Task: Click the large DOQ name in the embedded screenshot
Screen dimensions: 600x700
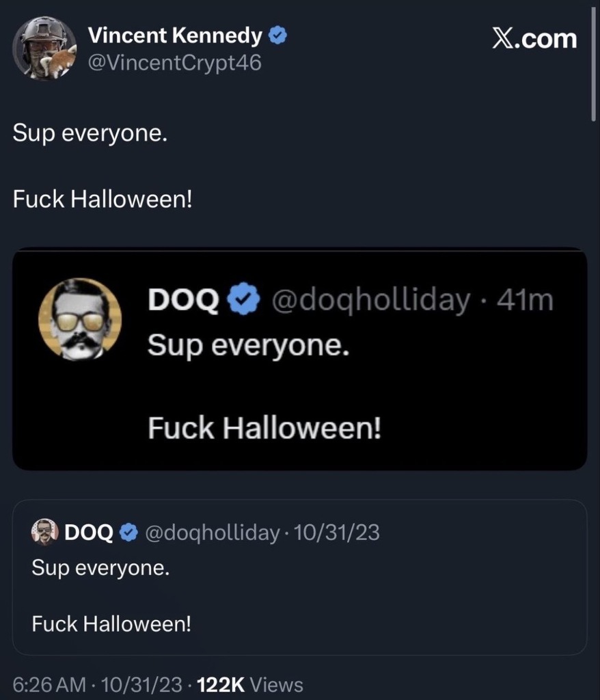Action: (184, 299)
